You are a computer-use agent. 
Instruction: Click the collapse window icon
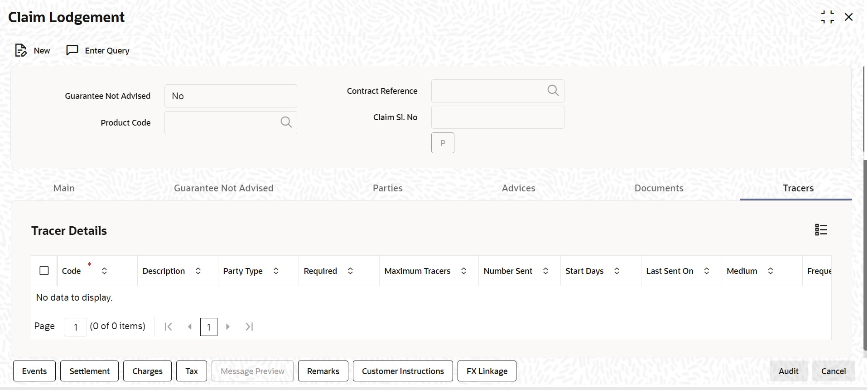pyautogui.click(x=827, y=17)
